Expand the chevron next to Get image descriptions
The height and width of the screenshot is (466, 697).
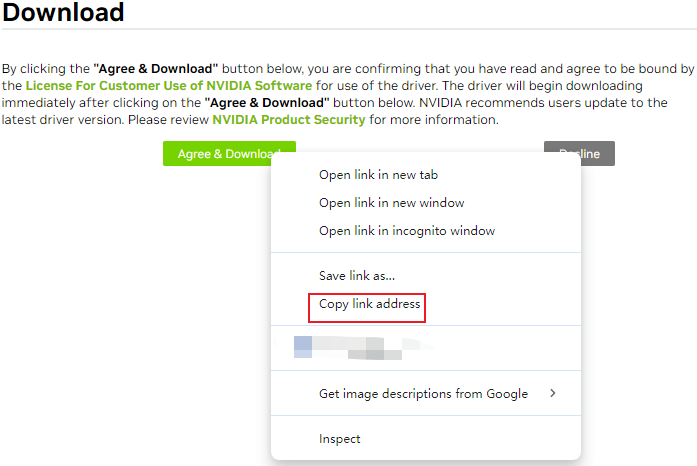(x=553, y=393)
